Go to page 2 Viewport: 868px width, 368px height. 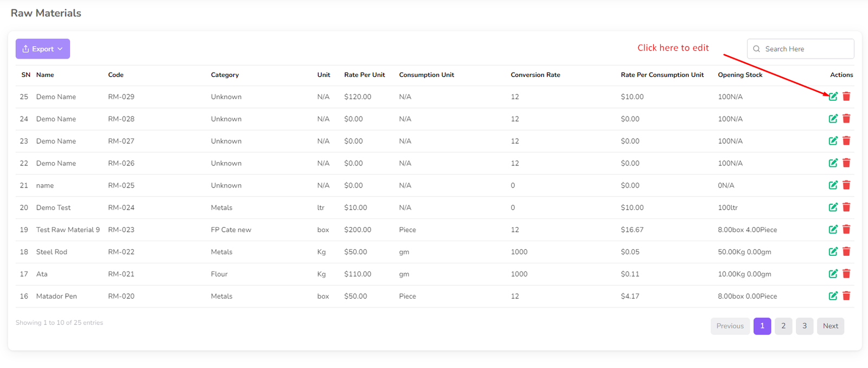pos(783,326)
